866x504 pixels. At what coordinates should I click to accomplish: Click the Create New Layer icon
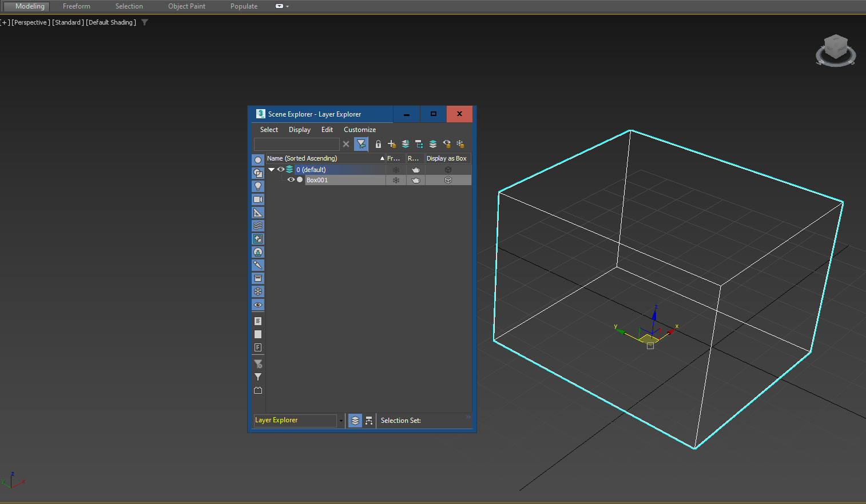pyautogui.click(x=392, y=144)
